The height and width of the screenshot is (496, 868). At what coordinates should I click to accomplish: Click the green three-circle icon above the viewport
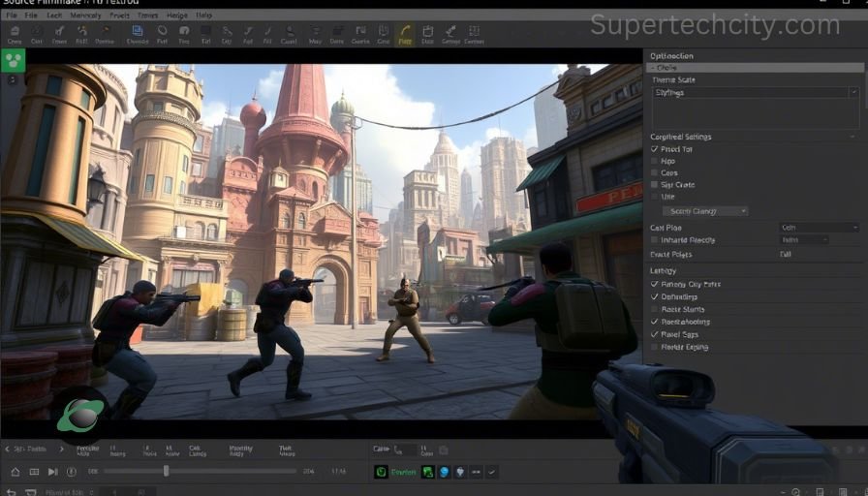point(13,60)
